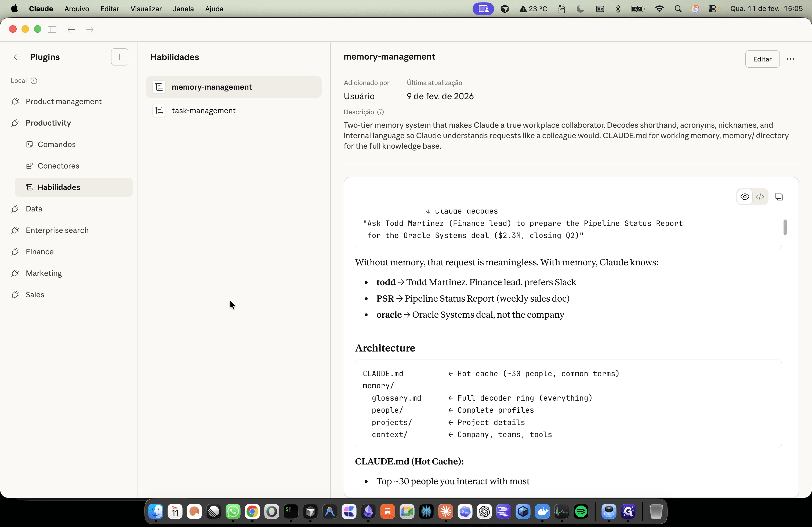Screen dimensions: 812x527
Task: Toggle the sidebar panel icon
Action: 52,29
